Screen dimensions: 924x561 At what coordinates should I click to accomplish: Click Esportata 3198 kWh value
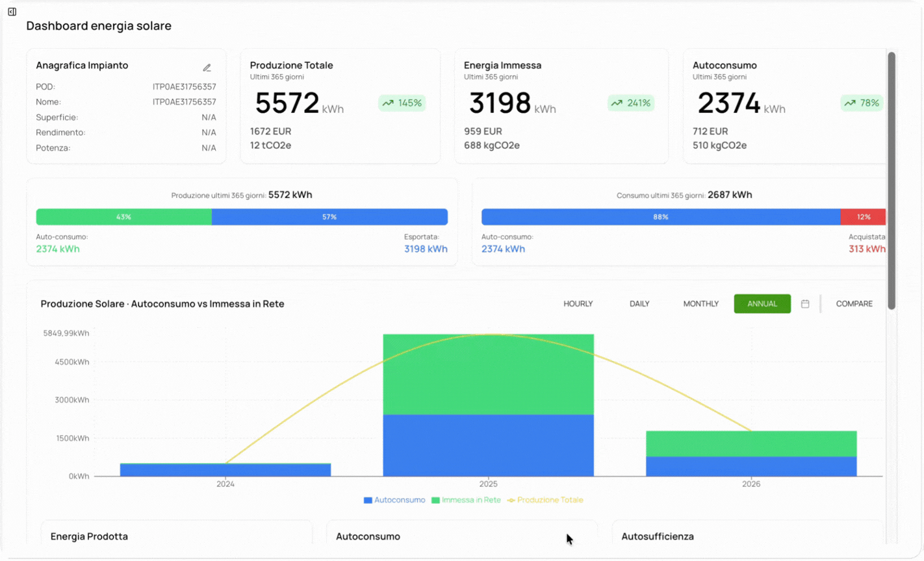(426, 249)
